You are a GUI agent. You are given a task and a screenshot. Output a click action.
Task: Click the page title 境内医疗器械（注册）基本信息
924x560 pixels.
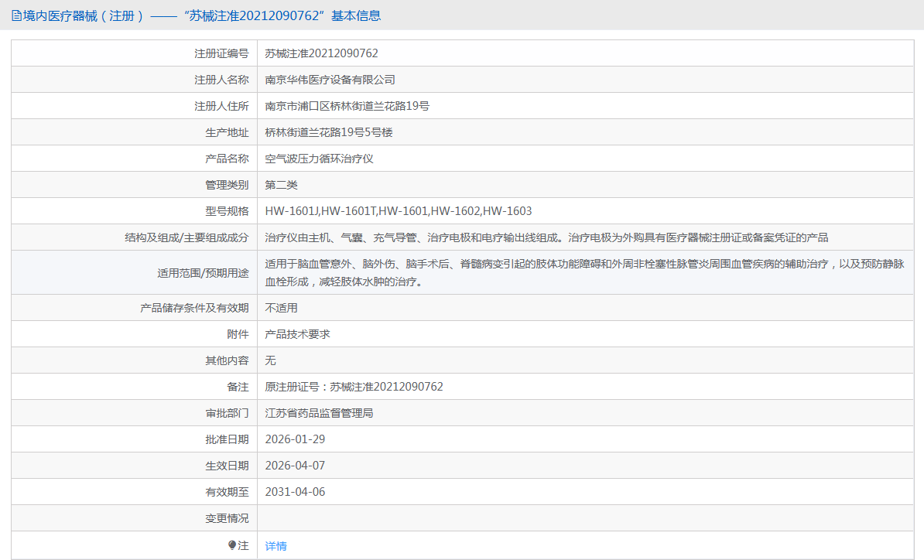201,16
